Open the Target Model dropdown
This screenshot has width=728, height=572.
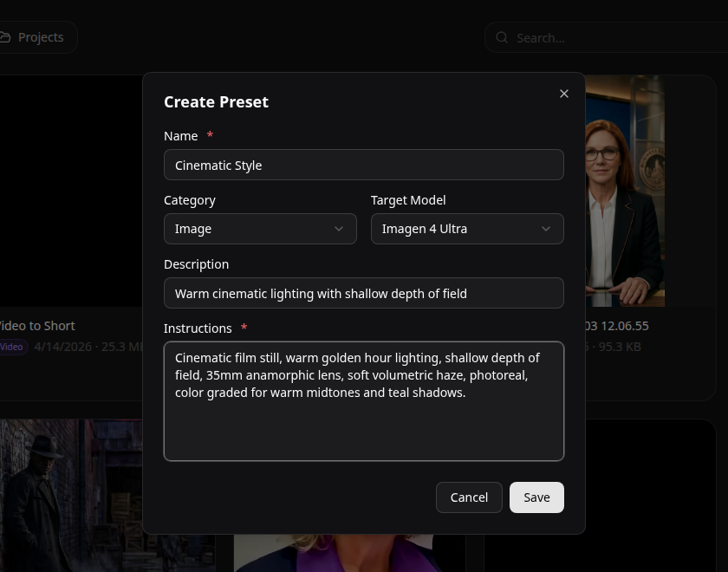point(467,229)
